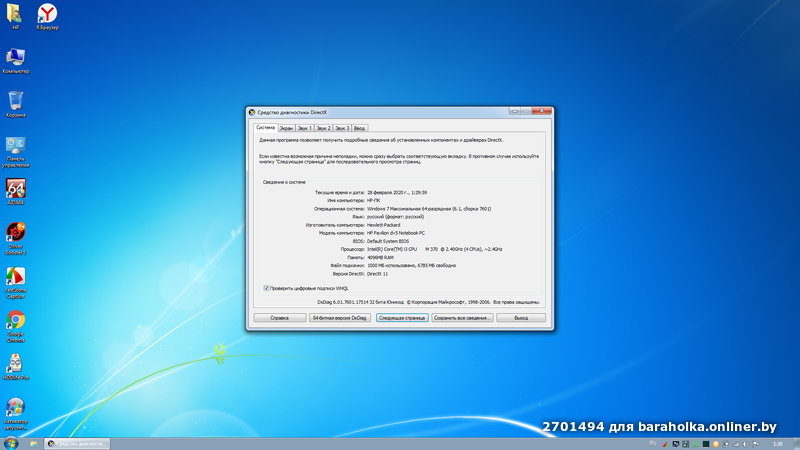Click the date 28 февраля 2020 value
This screenshot has height=450, width=800.
tap(397, 193)
